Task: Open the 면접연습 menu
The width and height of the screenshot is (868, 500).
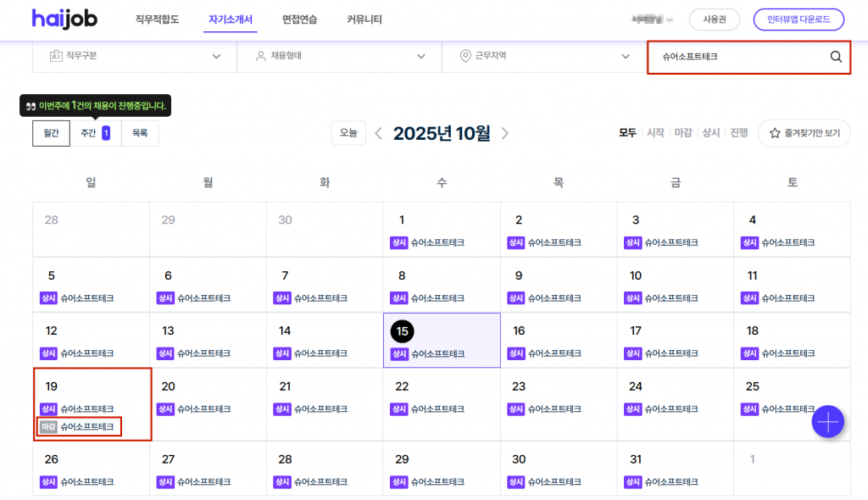Action: pos(299,19)
